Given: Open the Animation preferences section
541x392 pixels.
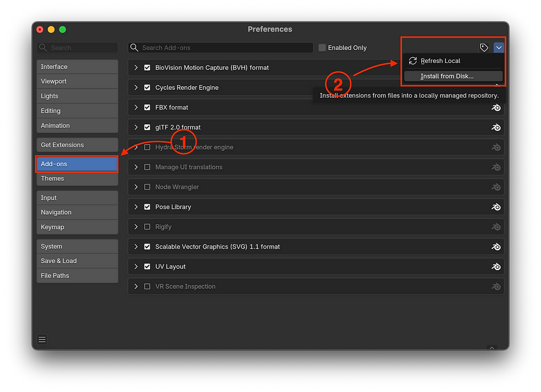Looking at the screenshot, I should click(77, 126).
